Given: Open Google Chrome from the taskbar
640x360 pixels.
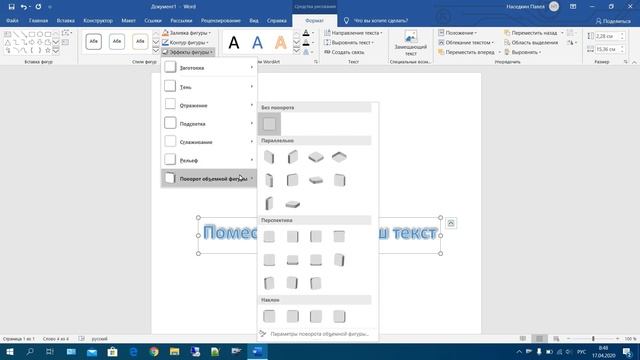Looking at the screenshot, I should pyautogui.click(x=154, y=352).
